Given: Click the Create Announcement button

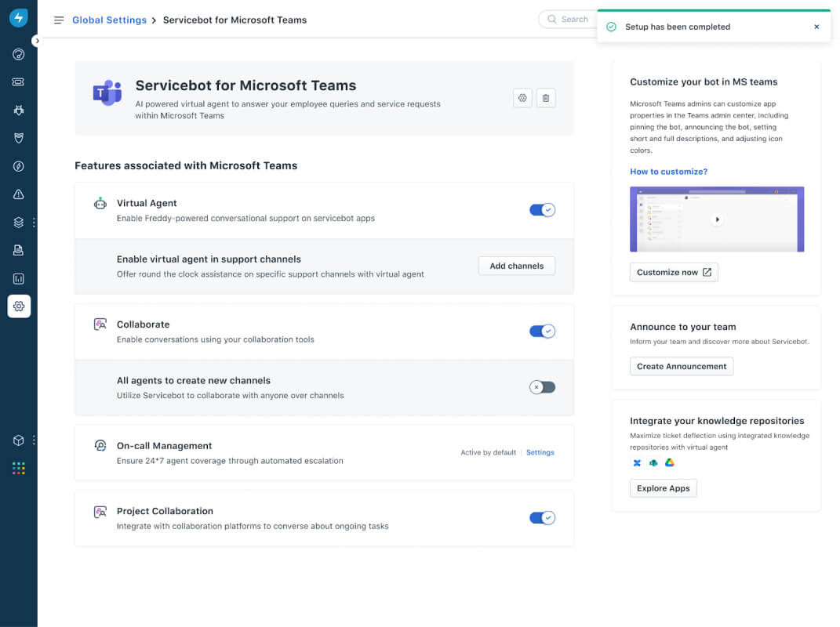Looking at the screenshot, I should 682,366.
